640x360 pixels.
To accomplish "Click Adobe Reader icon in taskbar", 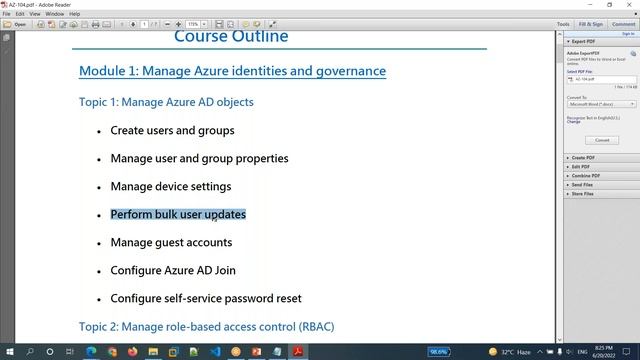I will (x=298, y=351).
